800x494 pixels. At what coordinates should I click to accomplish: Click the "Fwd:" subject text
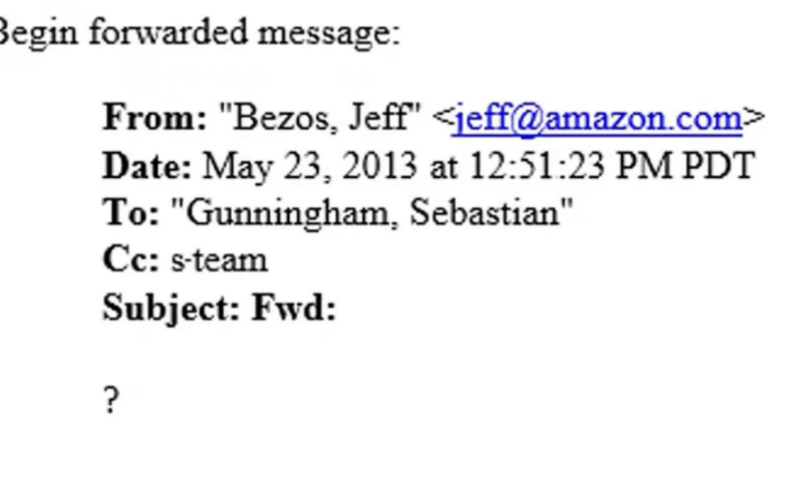tap(294, 307)
